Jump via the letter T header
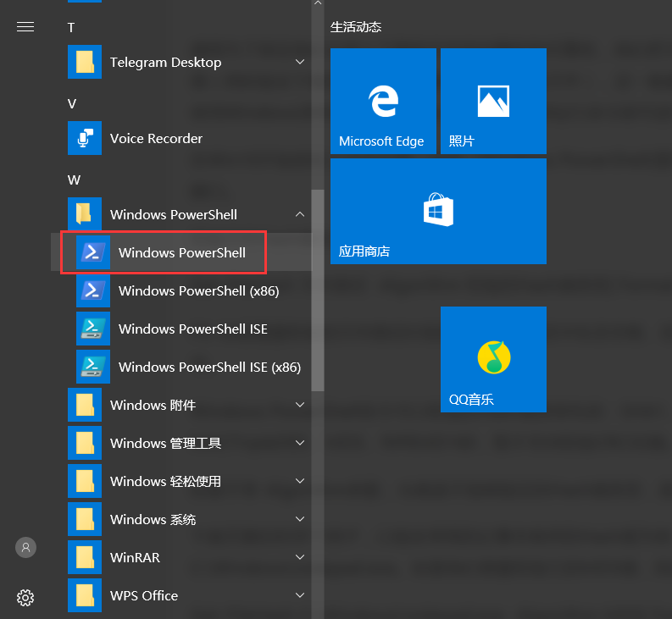 [71, 28]
